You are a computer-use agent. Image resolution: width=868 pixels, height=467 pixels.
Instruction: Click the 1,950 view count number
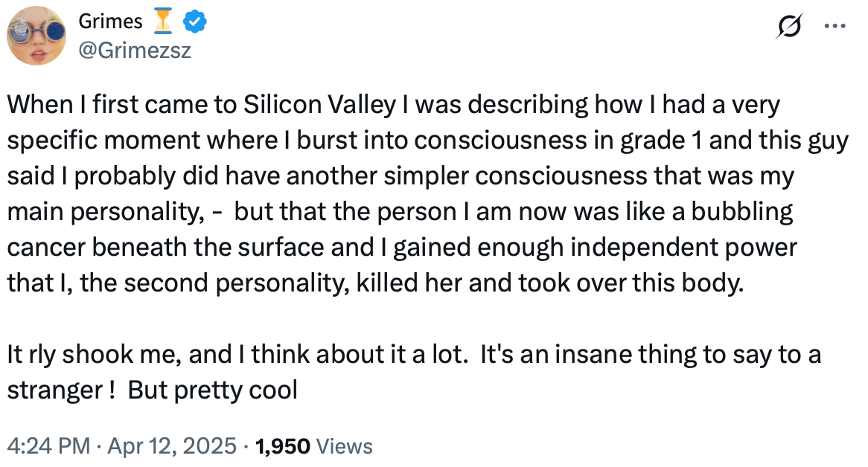(x=283, y=447)
